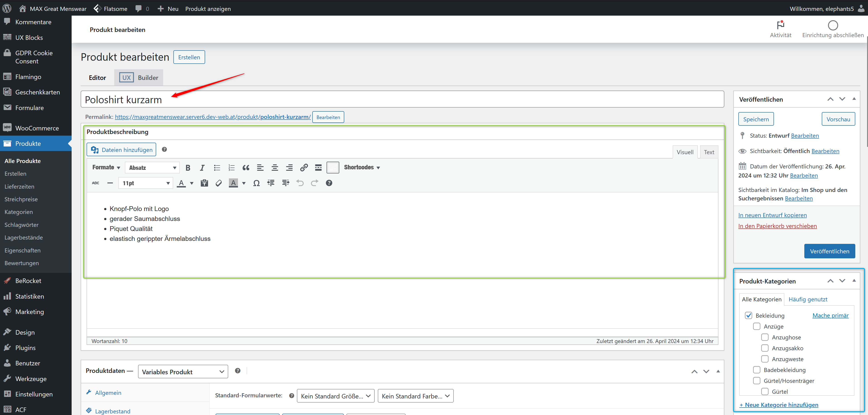
Task: Click the Mache primär link for Bekleidung
Action: tap(830, 315)
